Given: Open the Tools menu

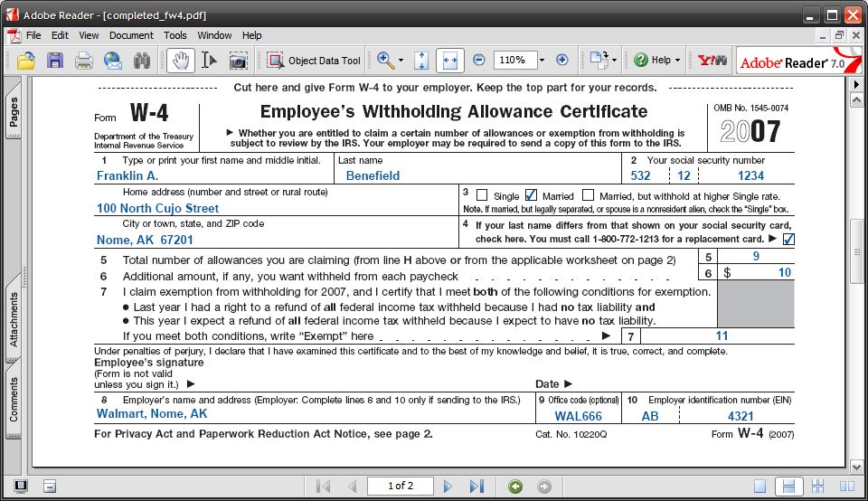Looking at the screenshot, I should 175,35.
